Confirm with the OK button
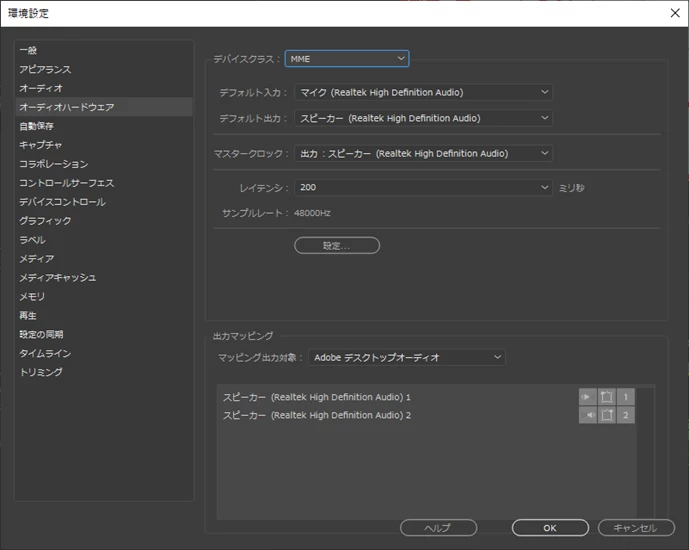The height and width of the screenshot is (550, 689). (x=550, y=528)
